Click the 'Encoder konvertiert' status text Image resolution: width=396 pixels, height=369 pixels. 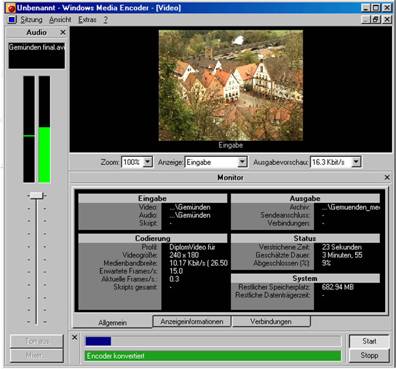point(116,356)
